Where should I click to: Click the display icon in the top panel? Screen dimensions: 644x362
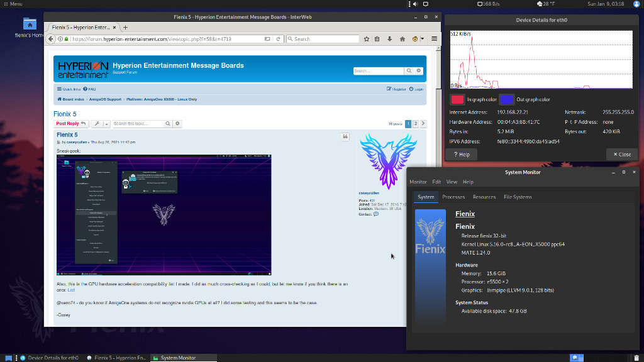click(x=426, y=4)
